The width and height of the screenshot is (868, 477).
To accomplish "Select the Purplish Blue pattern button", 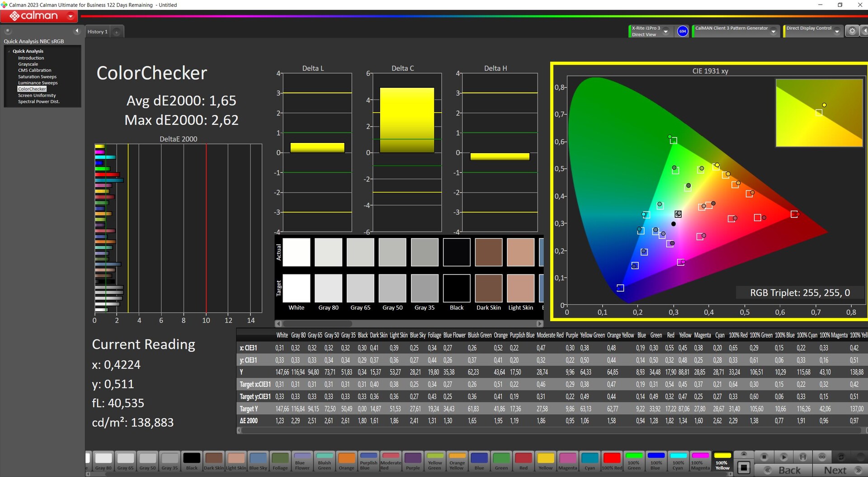I will point(369,461).
